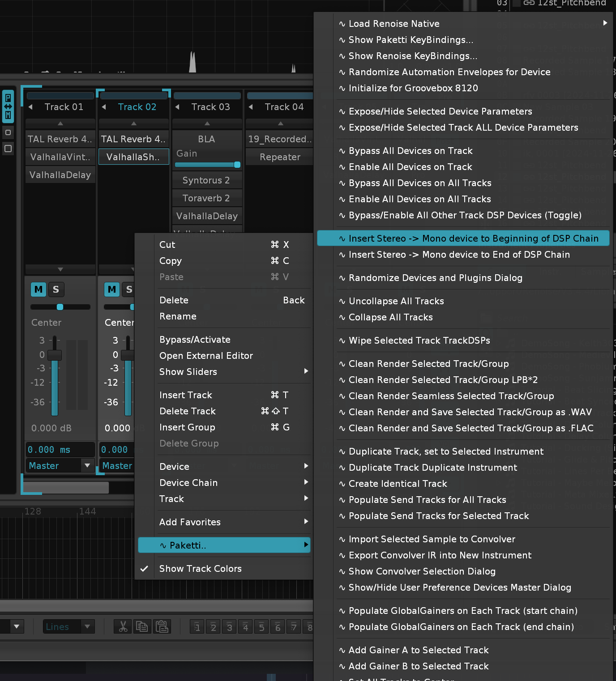Click the BLA Gain slider handle

point(237,165)
